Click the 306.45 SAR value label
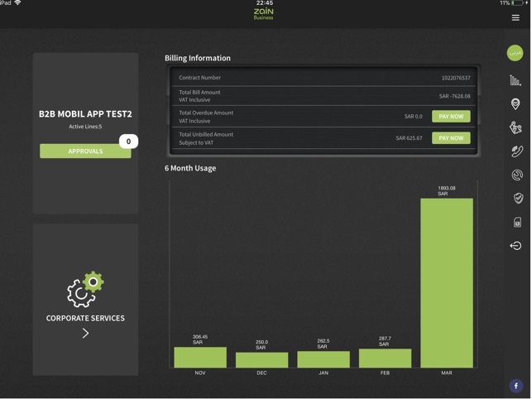Viewport: 532px width, 399px height. tap(200, 339)
